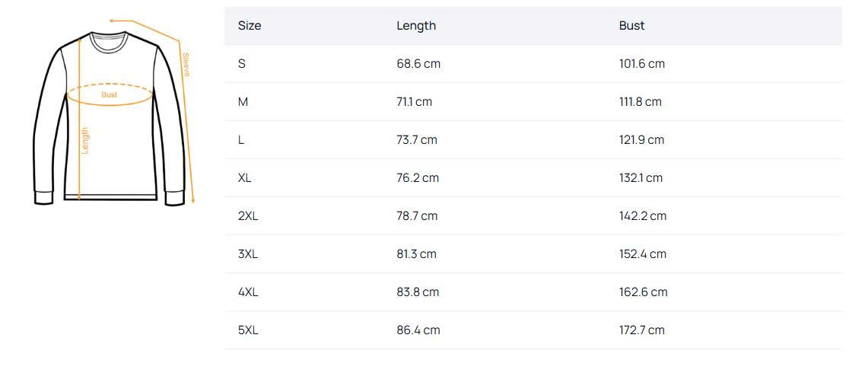Click the 76.2 cm length value

click(x=418, y=178)
